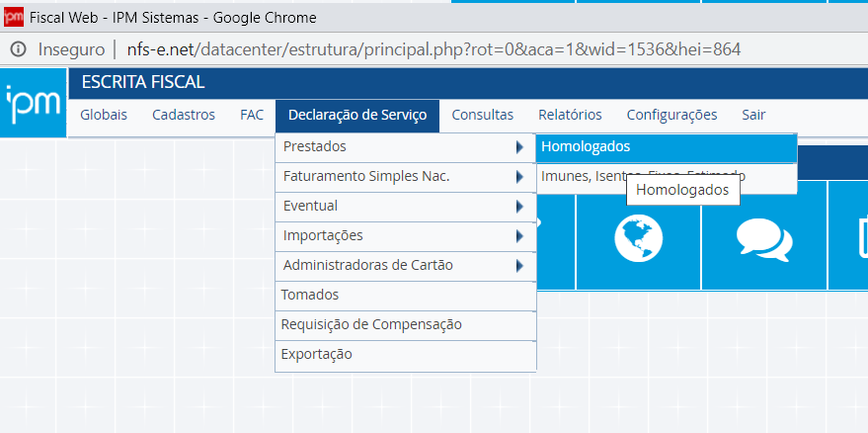
Task: Choose Tomados from the menu
Action: [x=310, y=295]
